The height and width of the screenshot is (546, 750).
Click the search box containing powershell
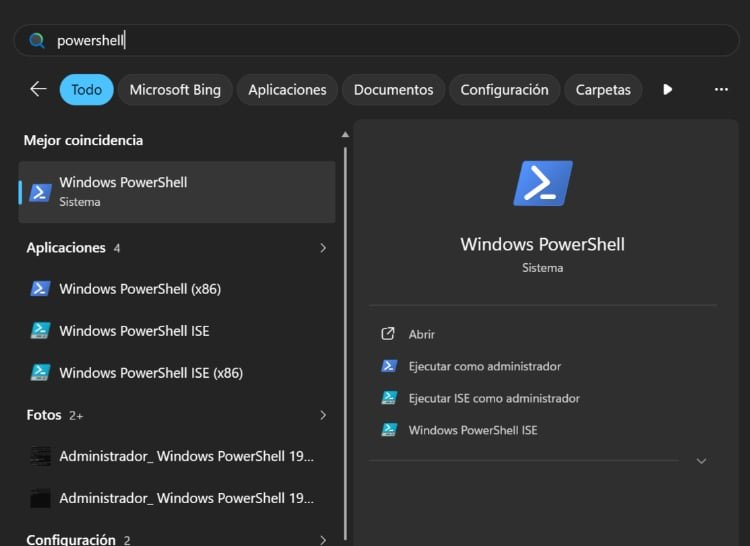(376, 40)
